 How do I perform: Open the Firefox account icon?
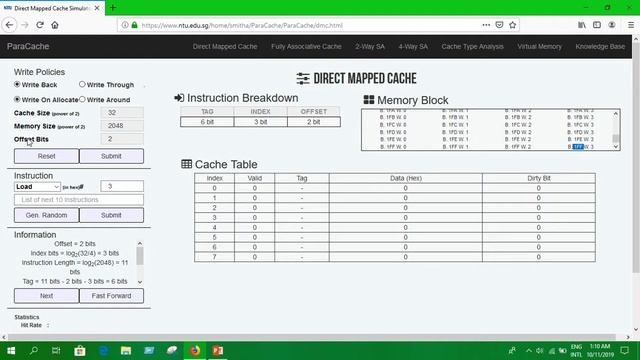pos(611,25)
